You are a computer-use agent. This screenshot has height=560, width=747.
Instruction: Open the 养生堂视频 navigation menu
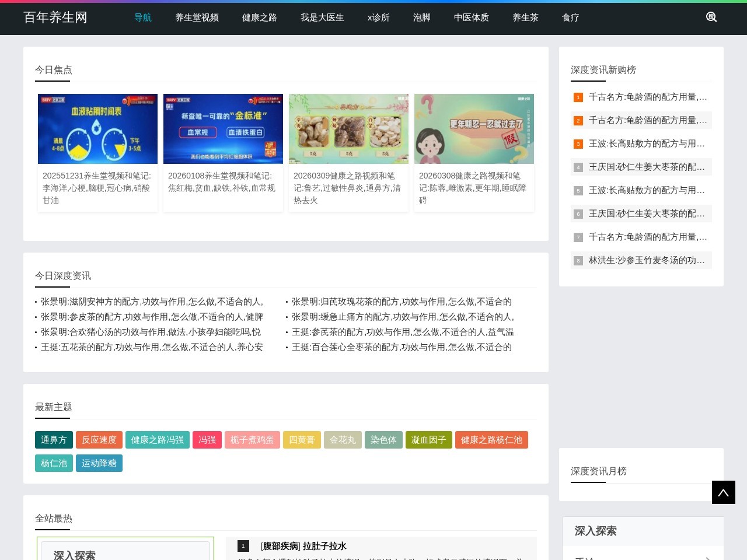click(x=197, y=17)
